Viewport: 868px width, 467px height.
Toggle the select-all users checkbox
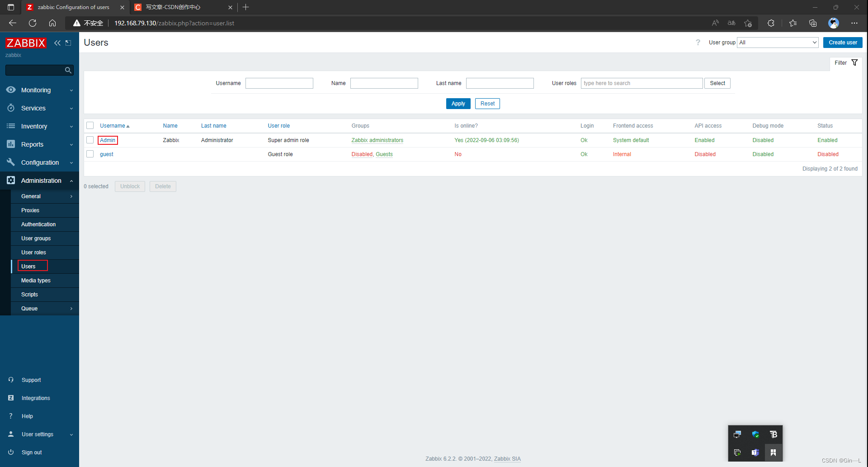click(90, 125)
